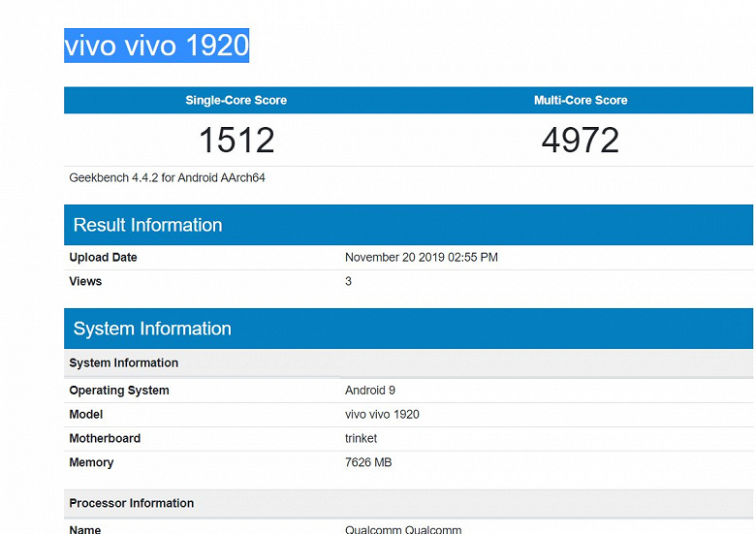Viewport: 756px width, 534px height.
Task: Click the Motherboard value trinket
Action: pos(361,439)
